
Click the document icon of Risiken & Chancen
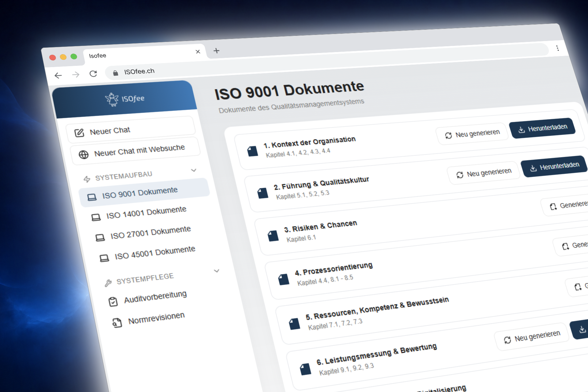[x=273, y=236]
